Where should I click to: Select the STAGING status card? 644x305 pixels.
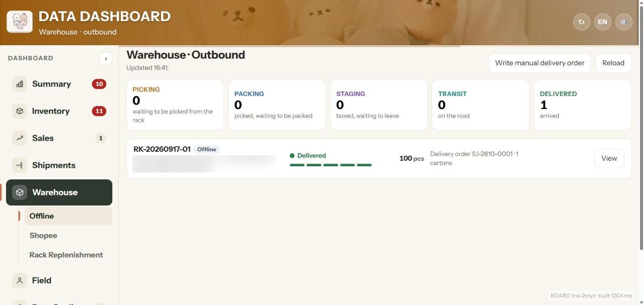pyautogui.click(x=379, y=105)
